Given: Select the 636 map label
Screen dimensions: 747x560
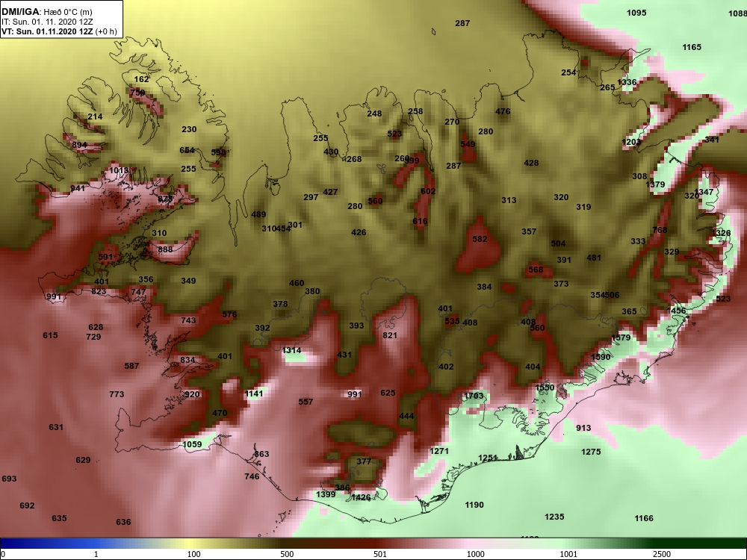Looking at the screenshot, I should point(123,523).
